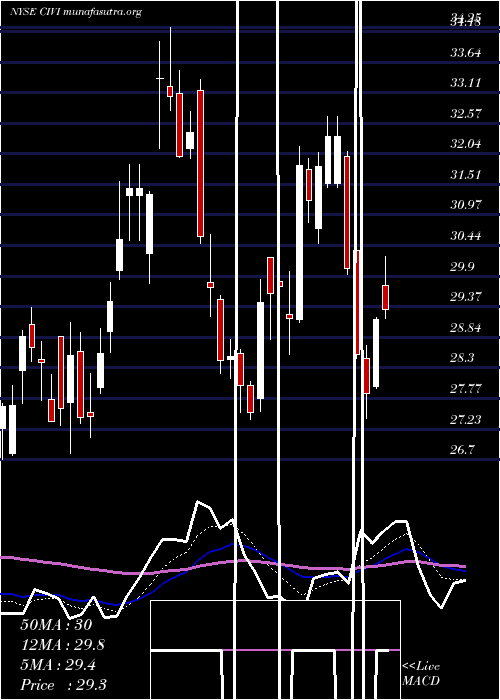The width and height of the screenshot is (500, 700).
Task: Click the 50MA : 30 readout
Action: pyautogui.click(x=56, y=625)
